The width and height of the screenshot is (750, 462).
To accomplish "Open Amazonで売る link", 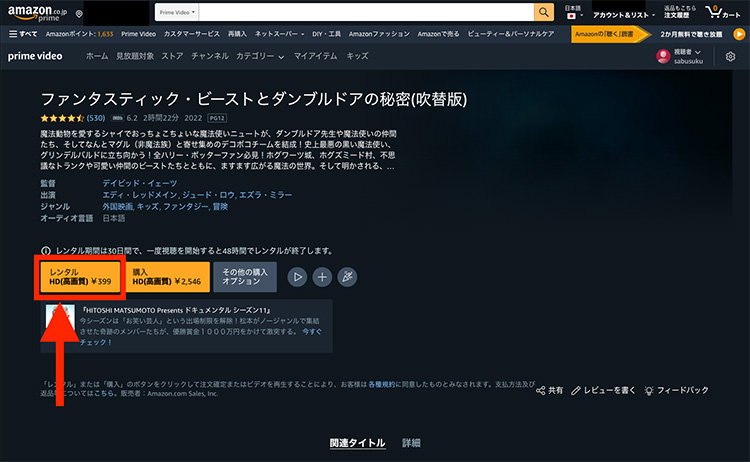I will 438,34.
